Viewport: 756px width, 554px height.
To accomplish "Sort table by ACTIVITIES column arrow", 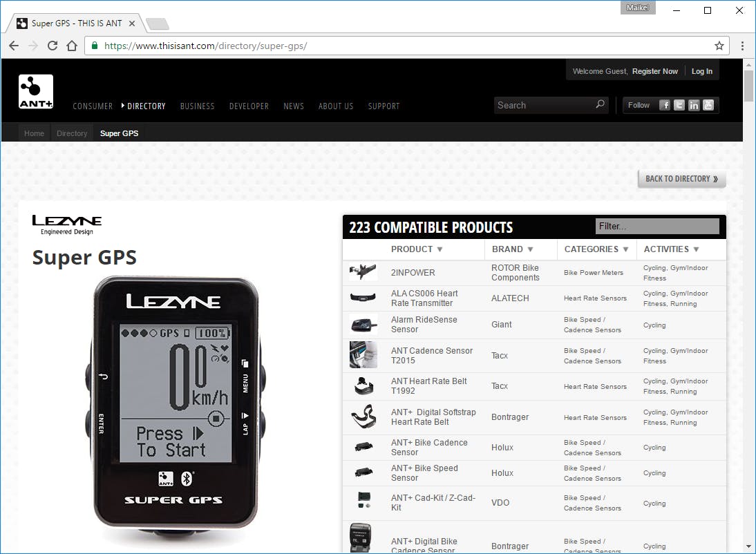I will (696, 249).
